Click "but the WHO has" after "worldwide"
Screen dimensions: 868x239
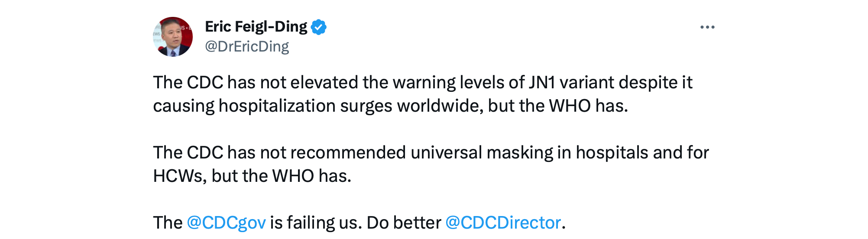click(x=557, y=106)
